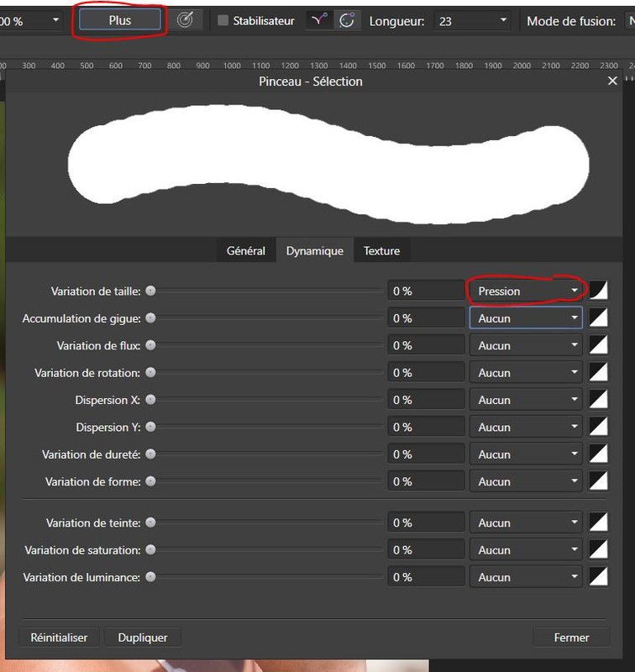635x672 pixels.
Task: Open the Variation de dureté response curve icon
Action: tap(598, 454)
